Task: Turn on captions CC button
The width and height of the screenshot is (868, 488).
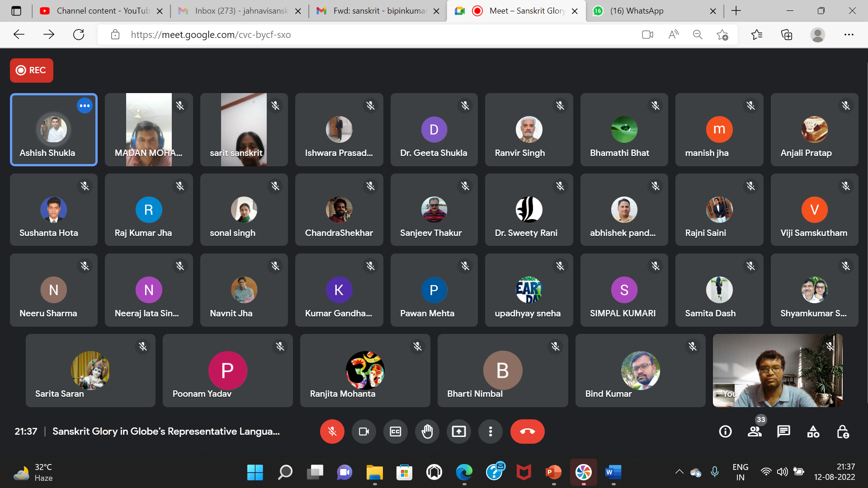Action: [x=396, y=432]
